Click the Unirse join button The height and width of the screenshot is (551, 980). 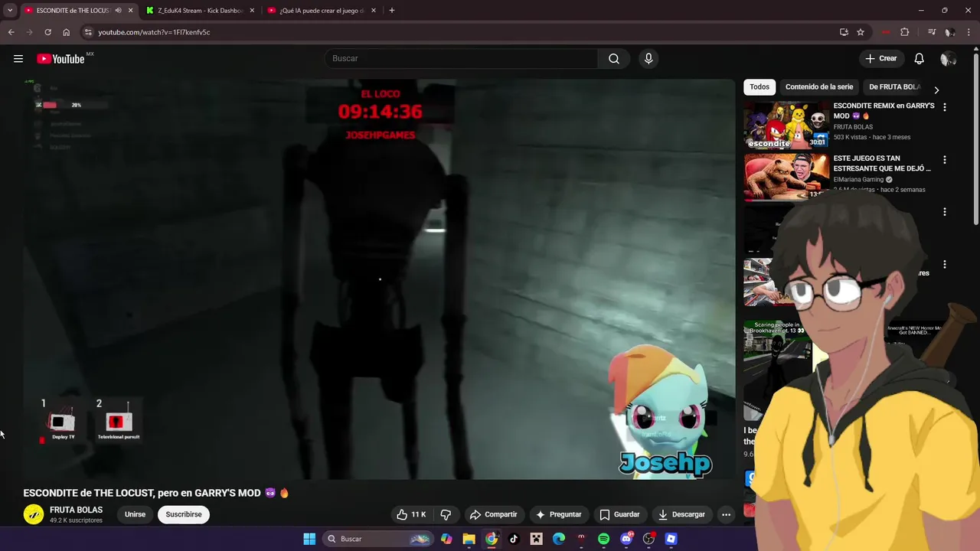135,514
